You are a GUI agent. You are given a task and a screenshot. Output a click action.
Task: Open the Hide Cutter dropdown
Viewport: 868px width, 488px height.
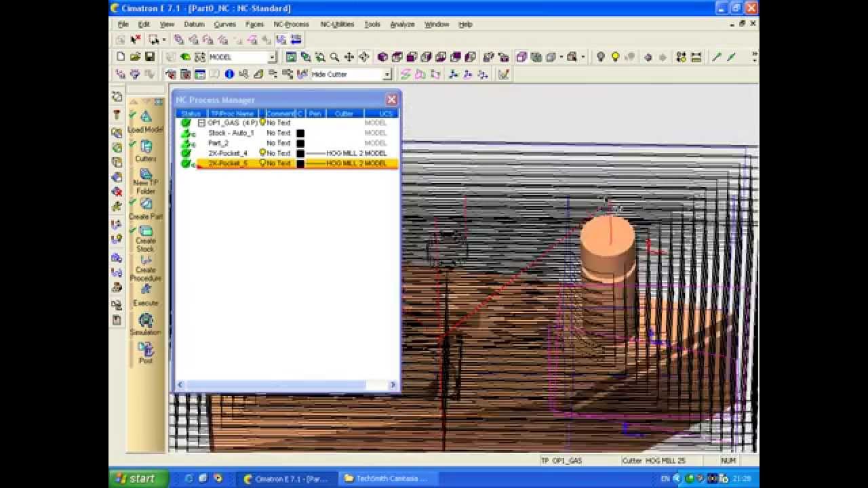[x=387, y=75]
